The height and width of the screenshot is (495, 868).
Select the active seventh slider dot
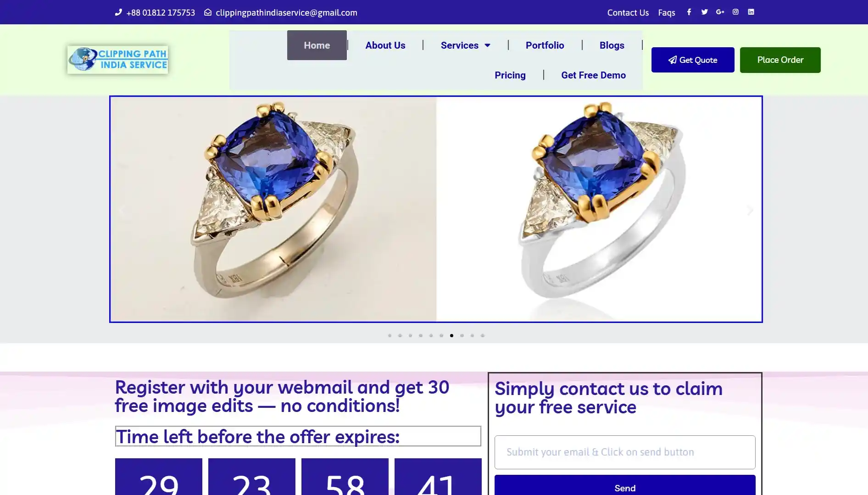point(451,335)
